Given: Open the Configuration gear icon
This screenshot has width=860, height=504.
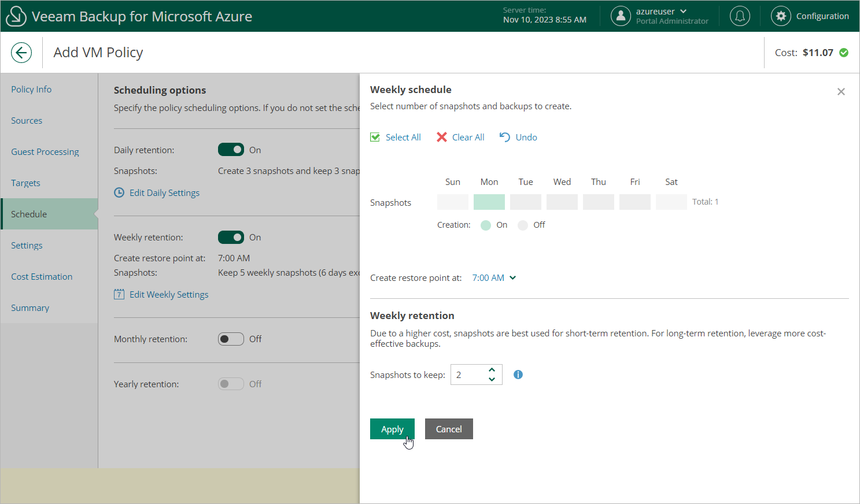Looking at the screenshot, I should 781,16.
